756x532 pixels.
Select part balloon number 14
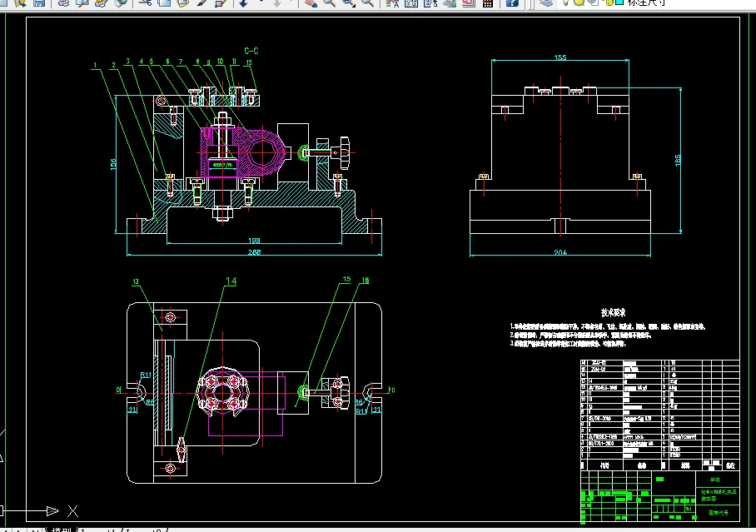point(231,281)
